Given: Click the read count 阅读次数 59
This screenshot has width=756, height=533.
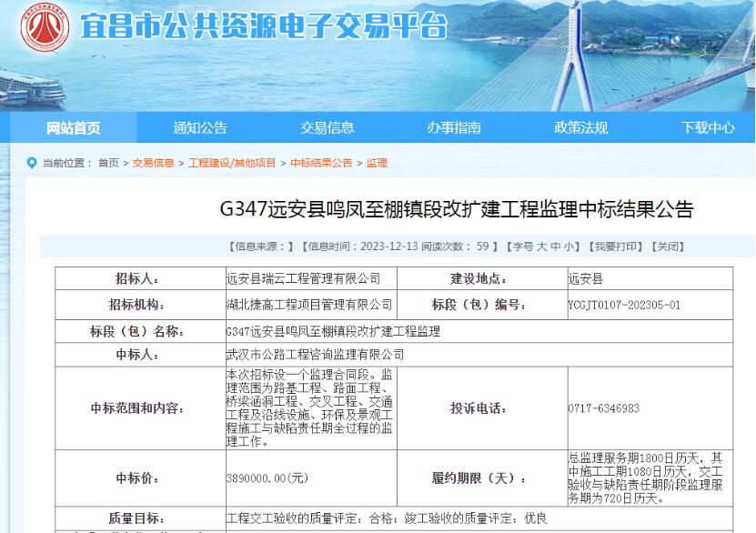Looking at the screenshot, I should pyautogui.click(x=456, y=246).
